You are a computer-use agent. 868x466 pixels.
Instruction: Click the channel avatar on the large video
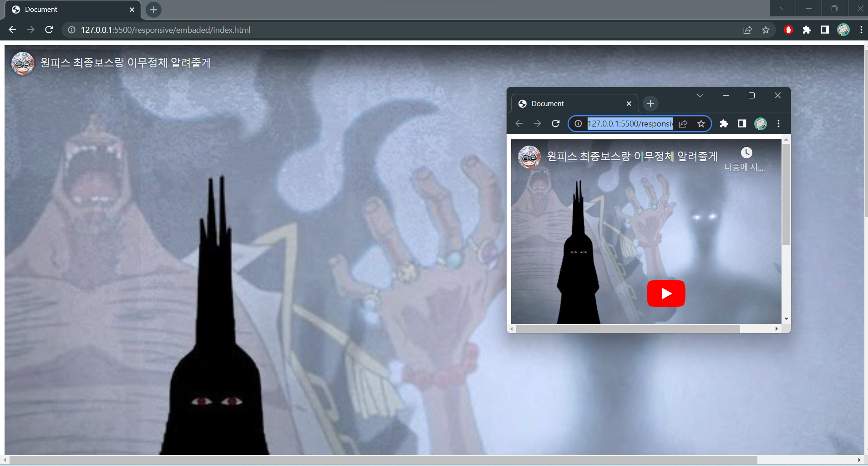point(22,63)
